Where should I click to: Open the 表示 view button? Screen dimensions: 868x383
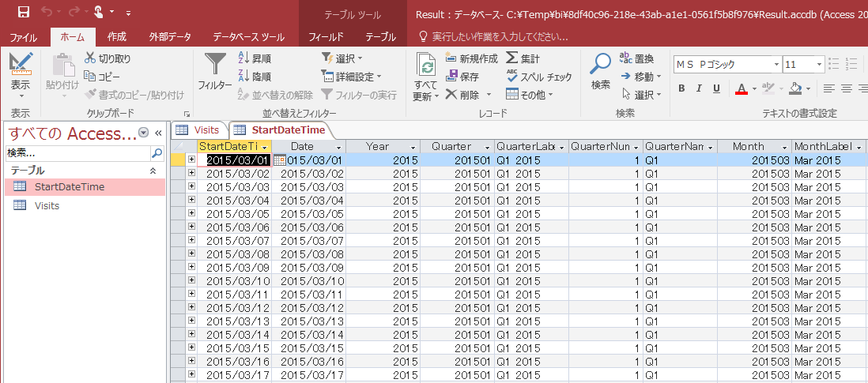[x=21, y=77]
